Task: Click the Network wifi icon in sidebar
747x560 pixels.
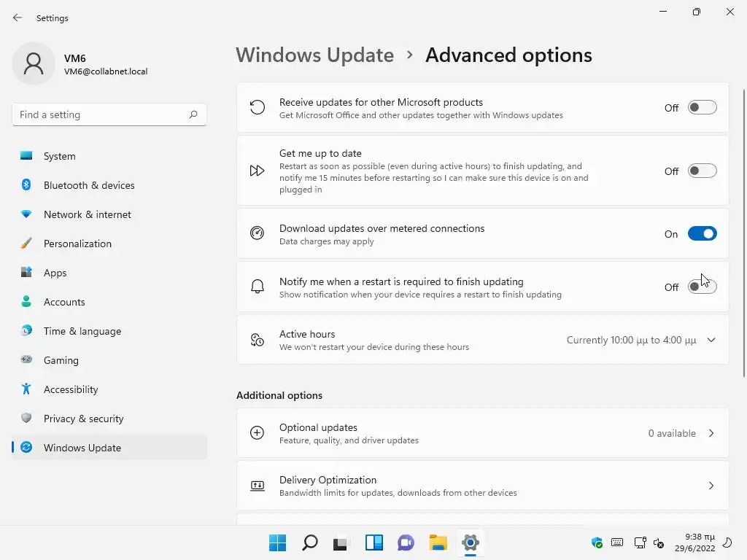Action: 26,214
